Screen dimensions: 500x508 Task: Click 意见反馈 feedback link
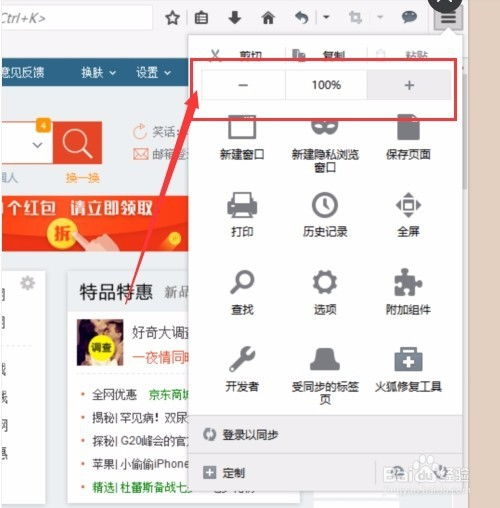(23, 72)
